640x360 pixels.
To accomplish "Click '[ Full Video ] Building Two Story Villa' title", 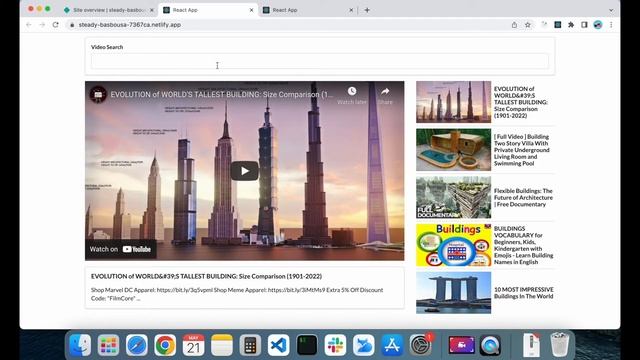I will point(522,150).
